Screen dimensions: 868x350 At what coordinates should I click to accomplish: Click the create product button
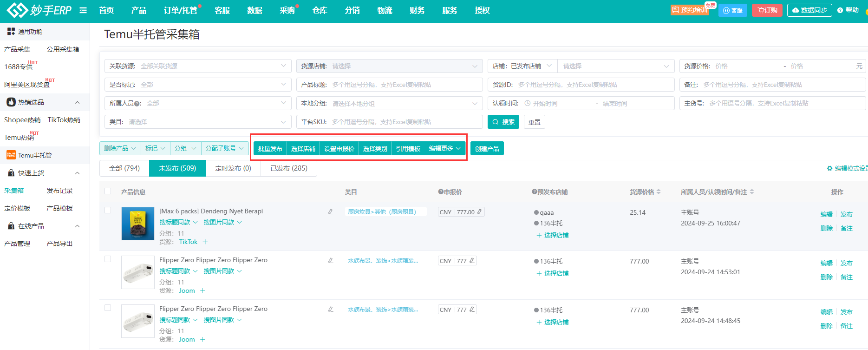click(487, 149)
